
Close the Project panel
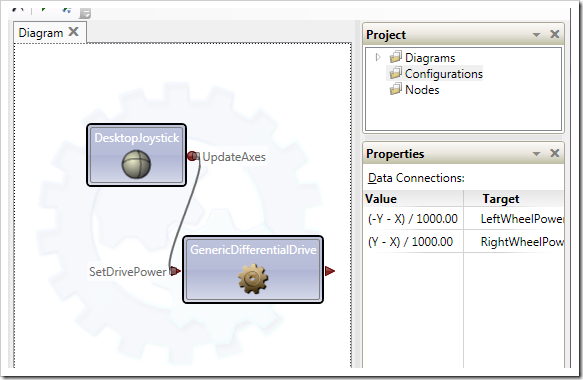pyautogui.click(x=555, y=34)
